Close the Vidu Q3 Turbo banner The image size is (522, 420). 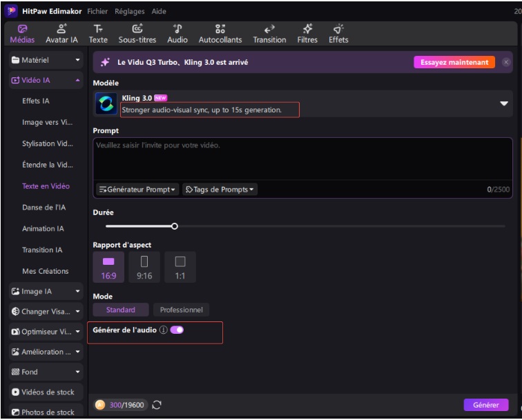pyautogui.click(x=506, y=62)
